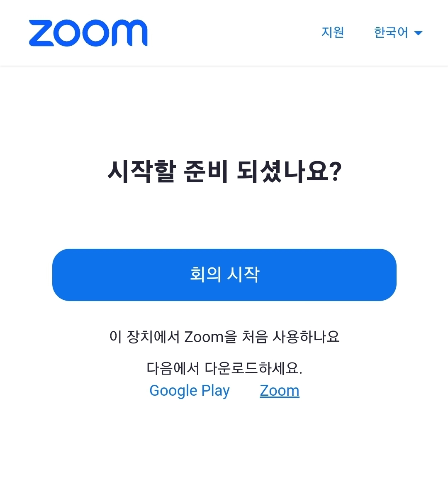Click the text 이 장치에서 Zoom을 처음 사용하나요
Image resolution: width=448 pixels, height=485 pixels.
point(224,336)
